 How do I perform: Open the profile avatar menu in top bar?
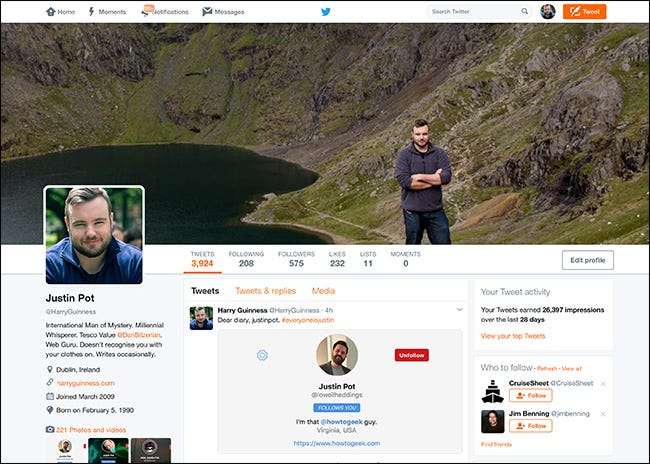[x=548, y=12]
